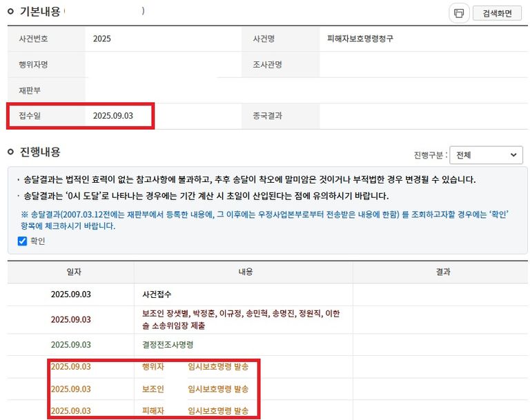Image resolution: width=530 pixels, height=420 pixels.
Task: Click the 진행내용 section heading
Action: (39, 152)
